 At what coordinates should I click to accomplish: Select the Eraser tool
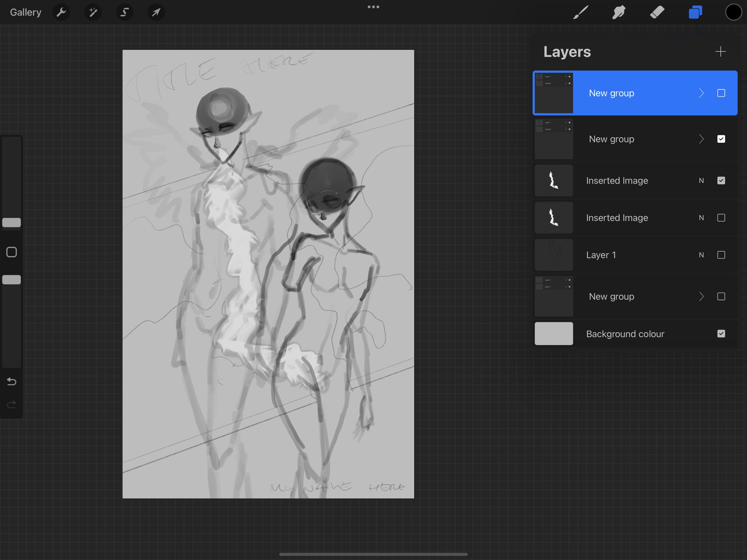(x=657, y=12)
